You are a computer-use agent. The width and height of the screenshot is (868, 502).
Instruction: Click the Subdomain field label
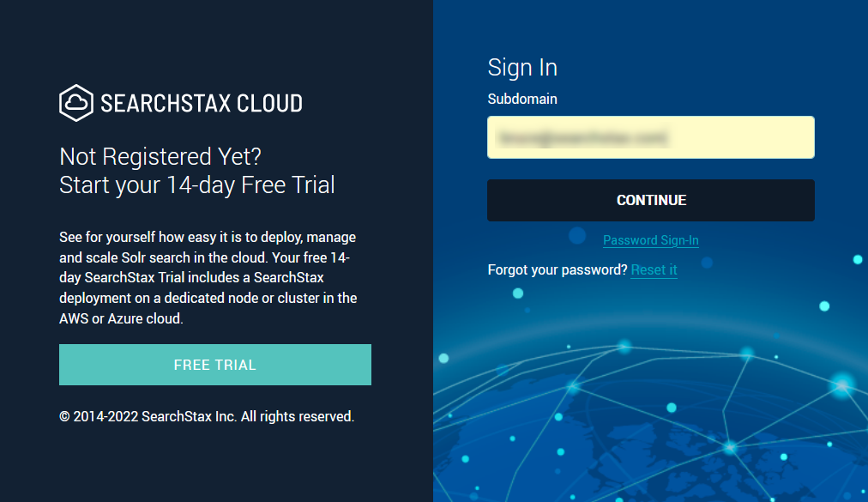522,100
